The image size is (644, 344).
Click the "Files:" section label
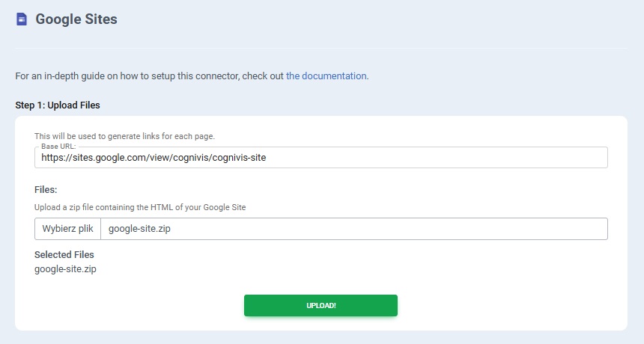[x=46, y=190]
